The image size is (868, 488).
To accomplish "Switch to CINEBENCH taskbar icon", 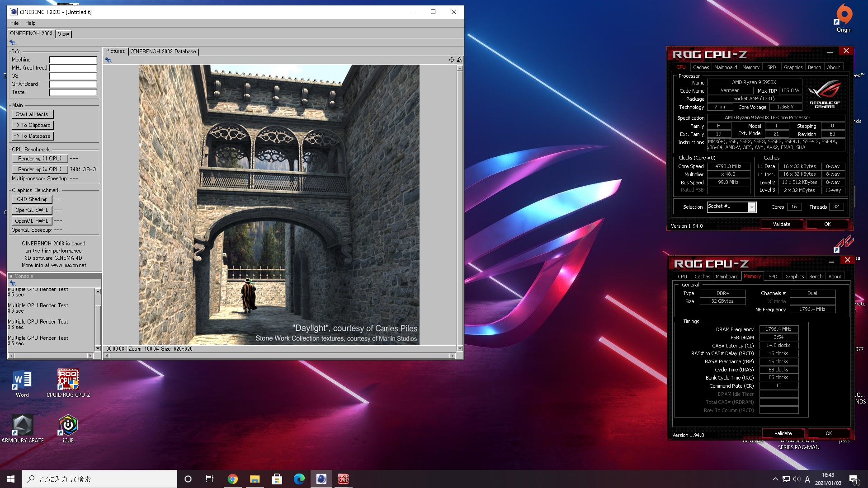I will point(321,479).
